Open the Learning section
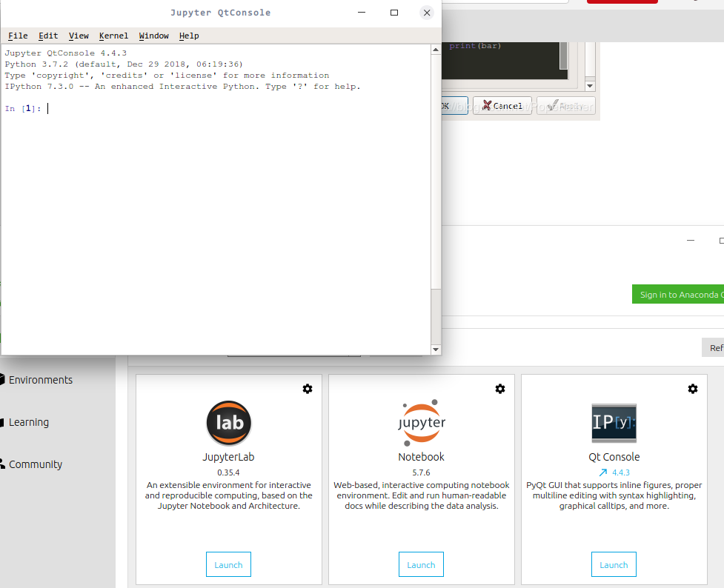The width and height of the screenshot is (724, 588). (30, 422)
